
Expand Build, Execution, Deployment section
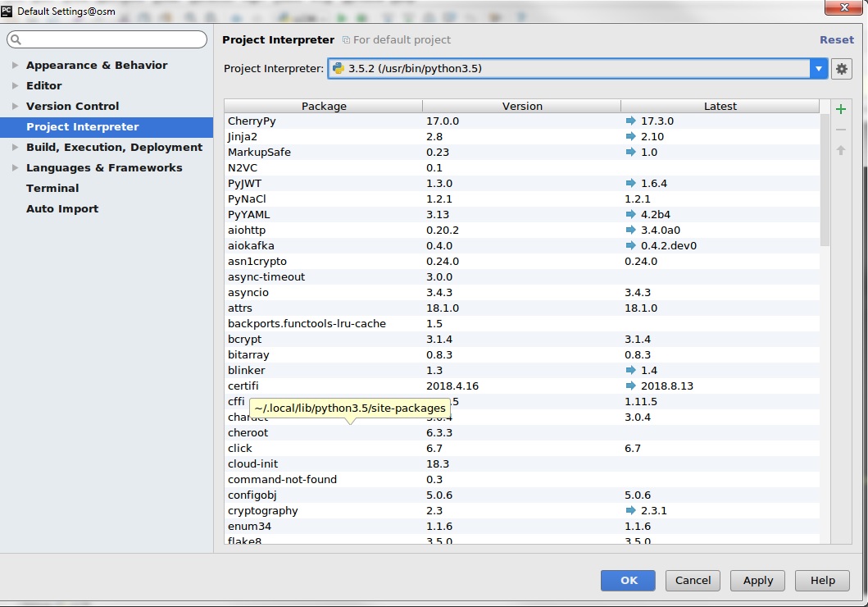click(16, 148)
